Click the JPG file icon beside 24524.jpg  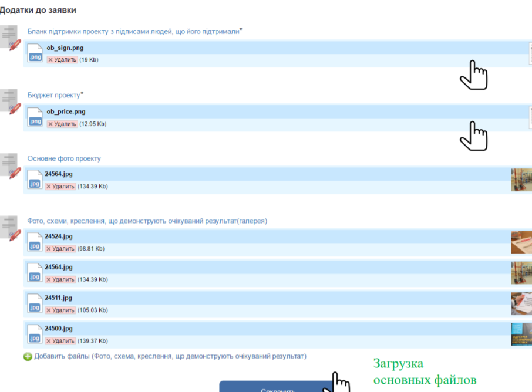point(35,242)
